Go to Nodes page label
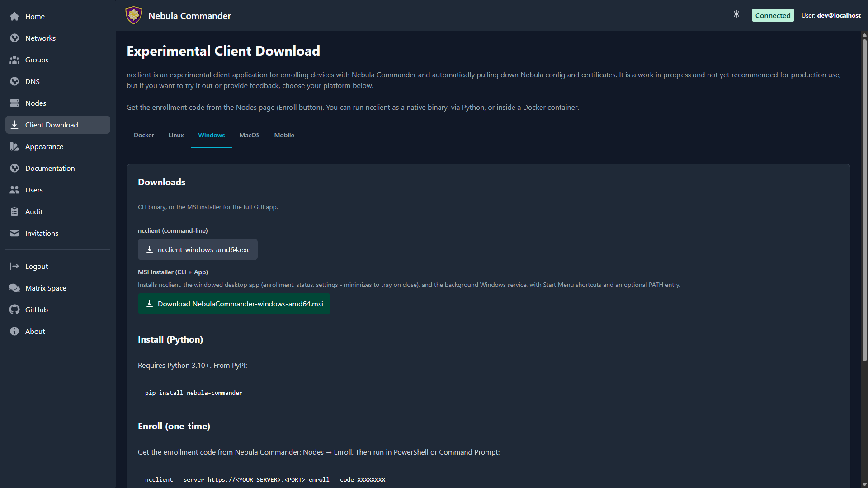 [x=36, y=103]
